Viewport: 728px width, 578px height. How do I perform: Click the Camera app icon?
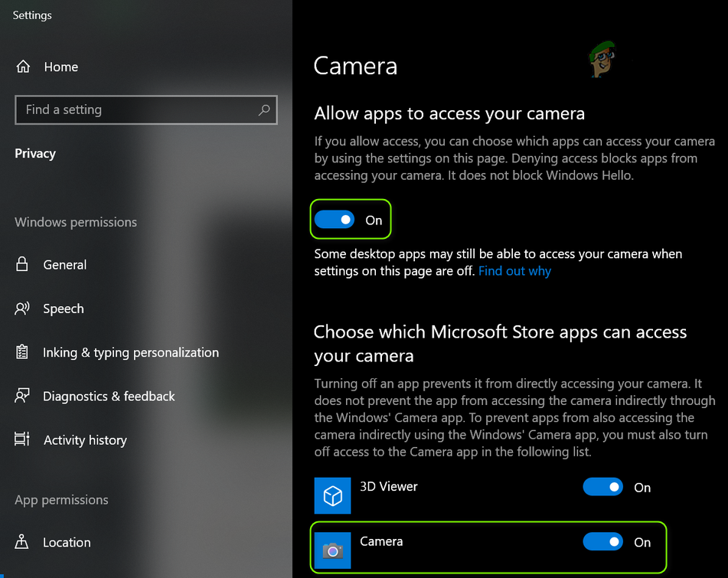tap(332, 550)
